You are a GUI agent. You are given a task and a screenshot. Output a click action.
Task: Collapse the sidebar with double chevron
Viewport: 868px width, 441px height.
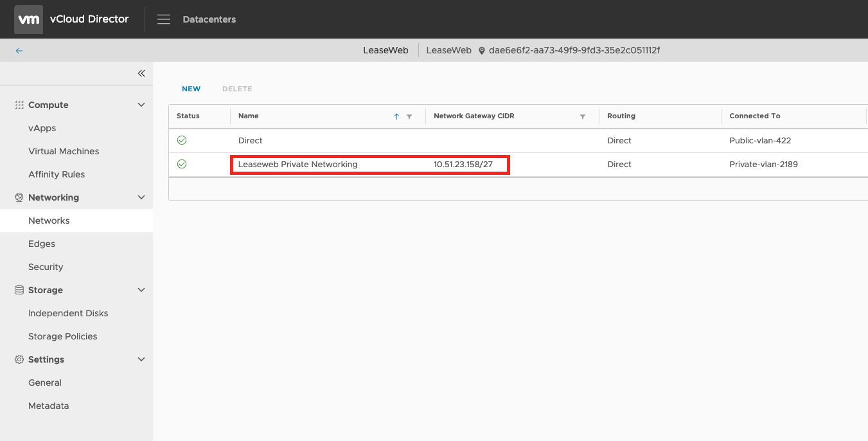(141, 73)
